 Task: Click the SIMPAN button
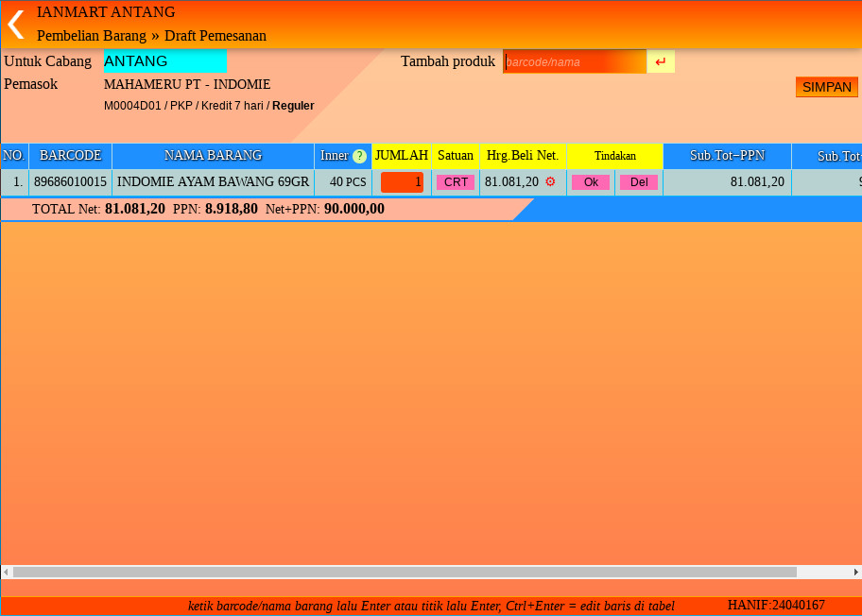click(x=826, y=87)
